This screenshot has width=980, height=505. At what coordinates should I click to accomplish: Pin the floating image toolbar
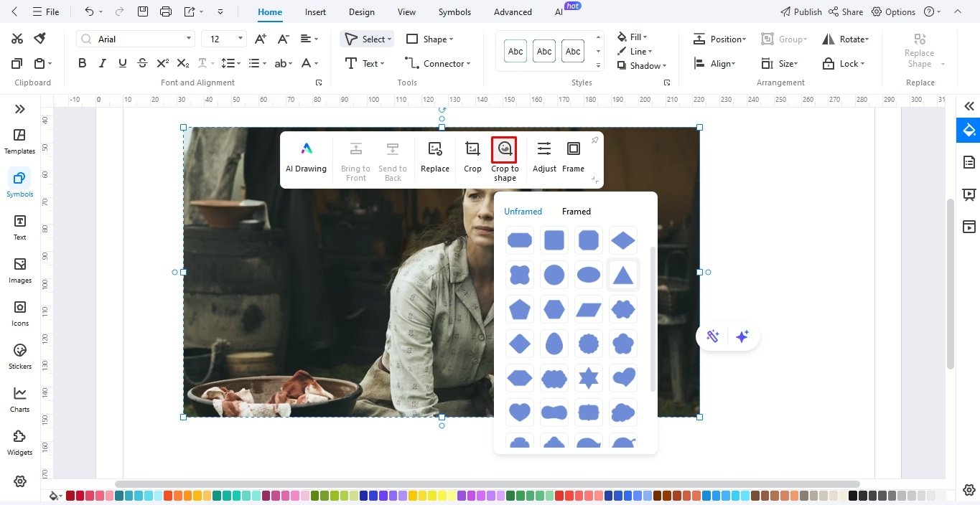point(594,140)
